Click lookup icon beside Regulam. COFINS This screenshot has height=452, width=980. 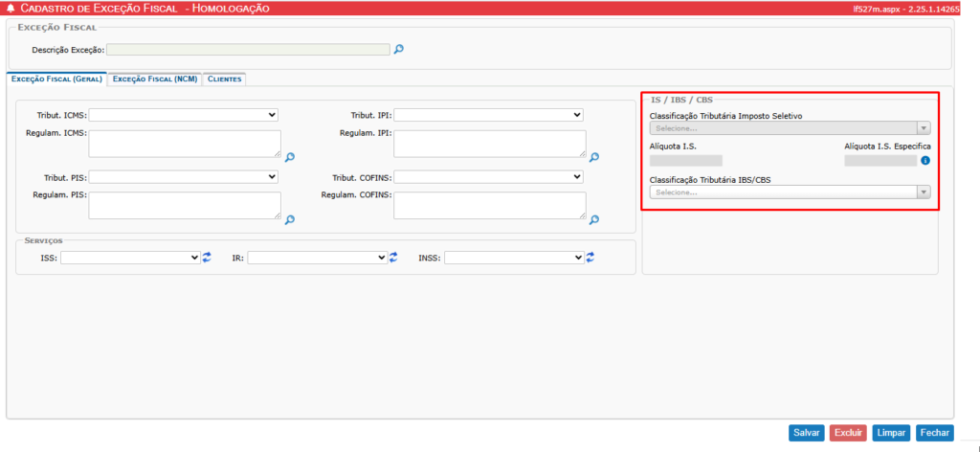tap(593, 219)
